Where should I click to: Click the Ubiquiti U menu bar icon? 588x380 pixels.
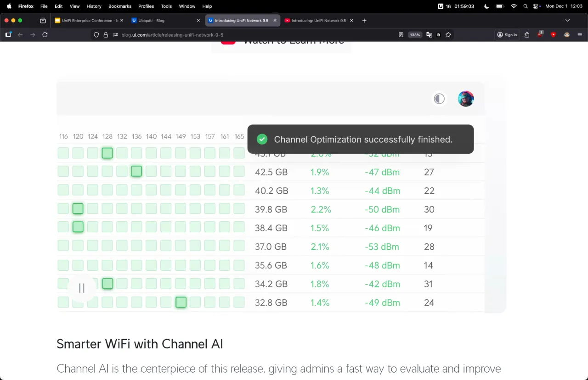click(x=441, y=6)
